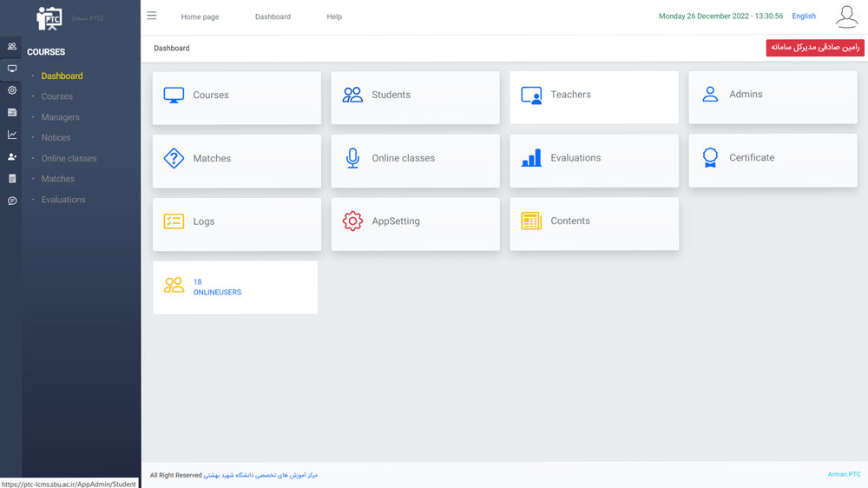Click the Courses monitor icon tile
Viewport: 868px width, 488px height.
click(174, 95)
